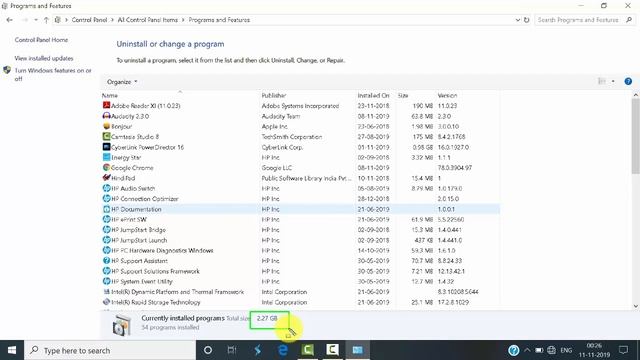Open the view options dropdown arrow
This screenshot has height=360, width=640.
(613, 82)
